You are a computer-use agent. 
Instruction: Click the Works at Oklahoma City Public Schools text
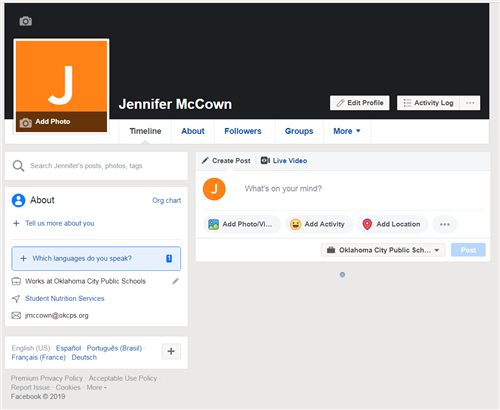(x=85, y=281)
